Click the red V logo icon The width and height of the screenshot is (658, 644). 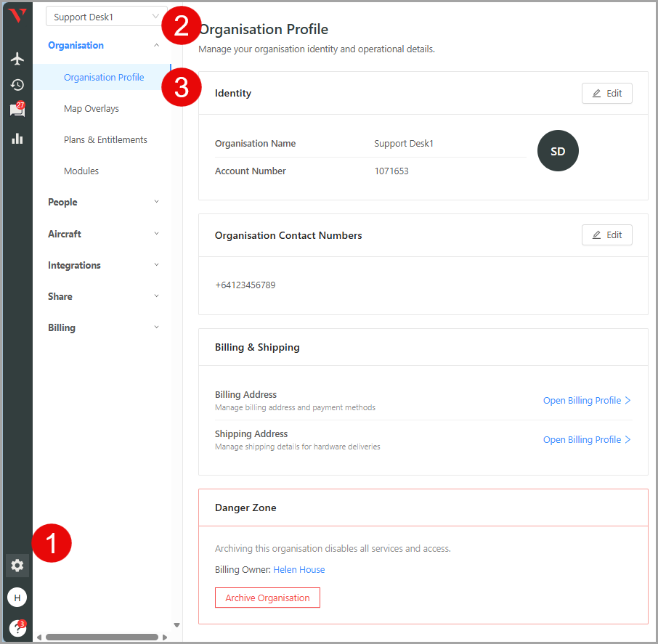coord(17,16)
